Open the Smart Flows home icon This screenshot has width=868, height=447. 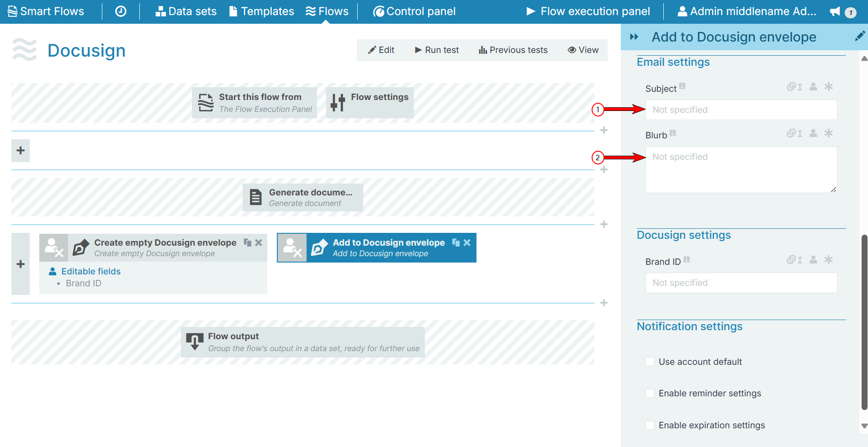[13, 11]
